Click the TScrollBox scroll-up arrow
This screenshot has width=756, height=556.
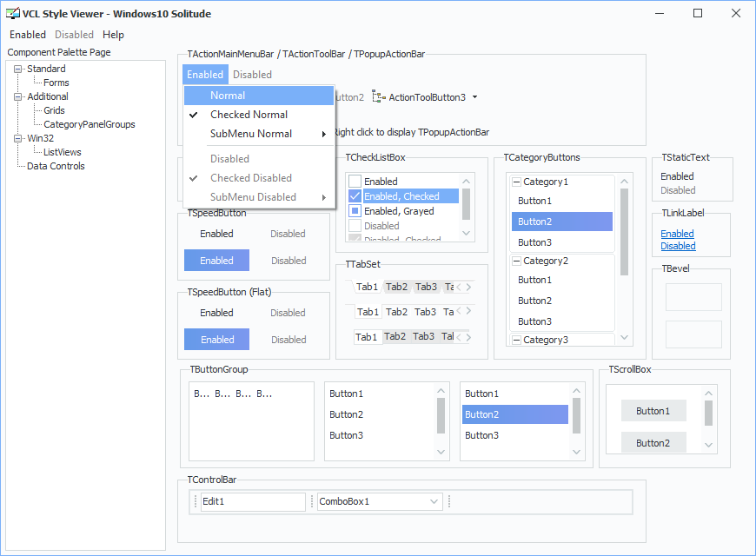pos(708,393)
